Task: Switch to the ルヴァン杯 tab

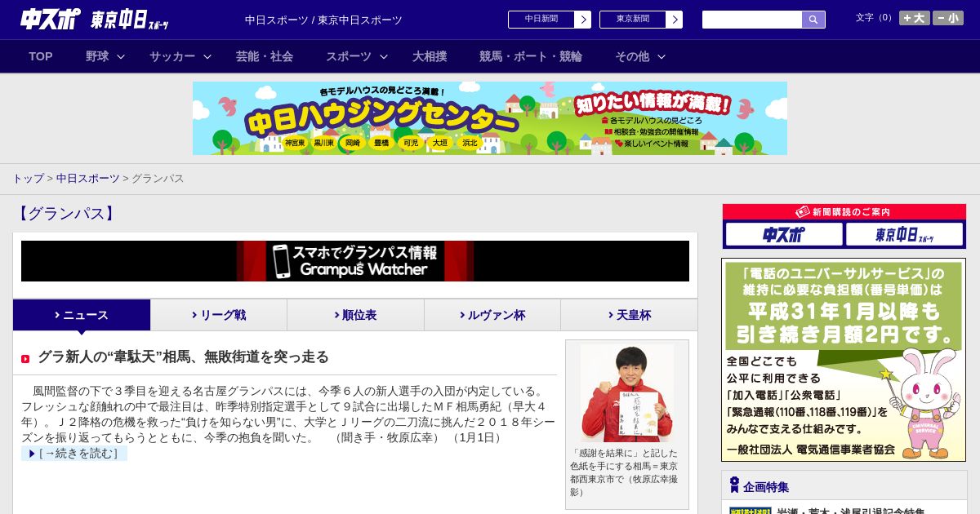Action: pyautogui.click(x=492, y=315)
